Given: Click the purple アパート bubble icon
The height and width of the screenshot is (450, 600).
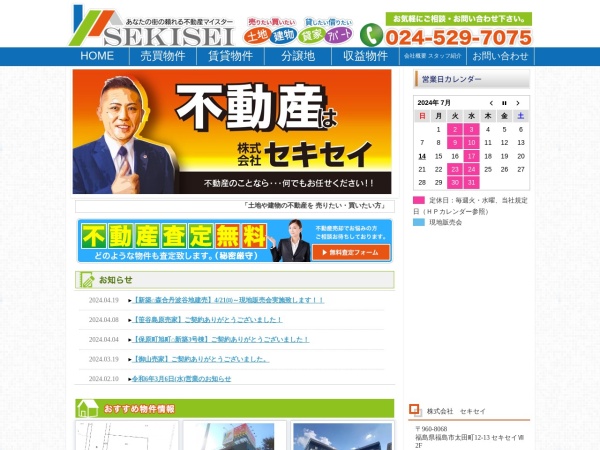Looking at the screenshot, I should tap(339, 36).
